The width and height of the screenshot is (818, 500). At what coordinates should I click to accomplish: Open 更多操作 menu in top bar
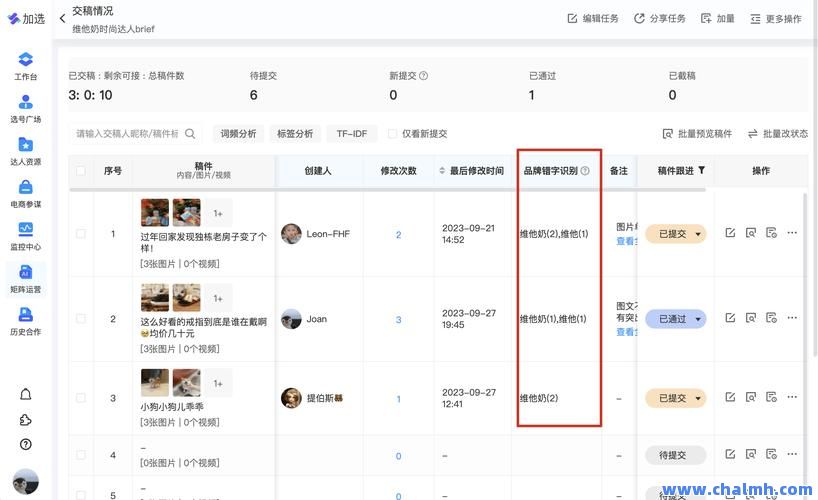(776, 19)
